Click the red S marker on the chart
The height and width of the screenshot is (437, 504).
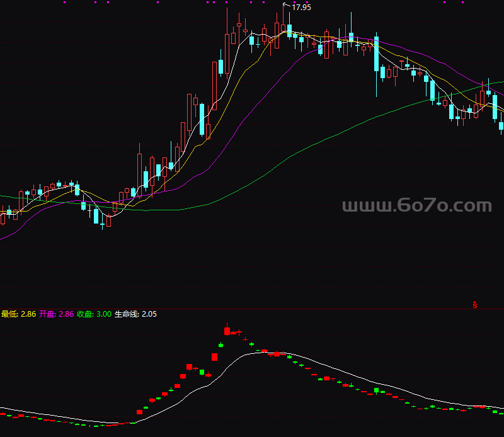coord(475,305)
